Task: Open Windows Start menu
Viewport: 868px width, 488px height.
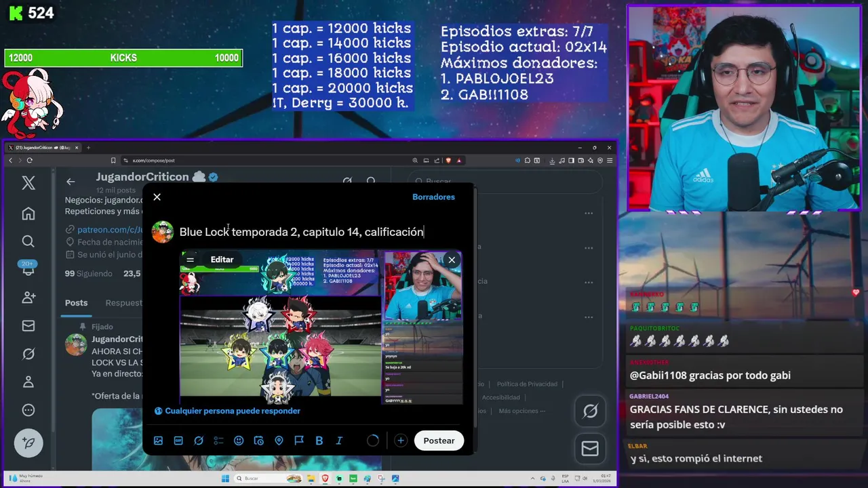Action: click(x=225, y=479)
